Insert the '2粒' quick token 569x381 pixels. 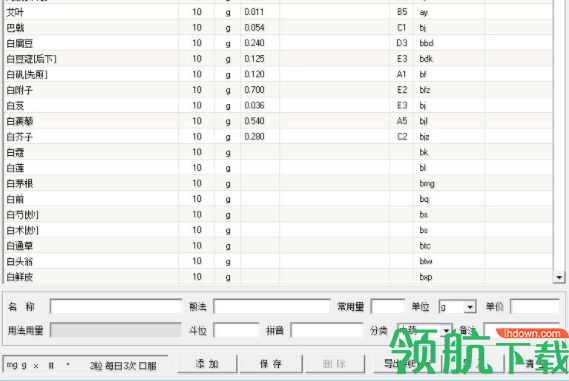(x=96, y=365)
